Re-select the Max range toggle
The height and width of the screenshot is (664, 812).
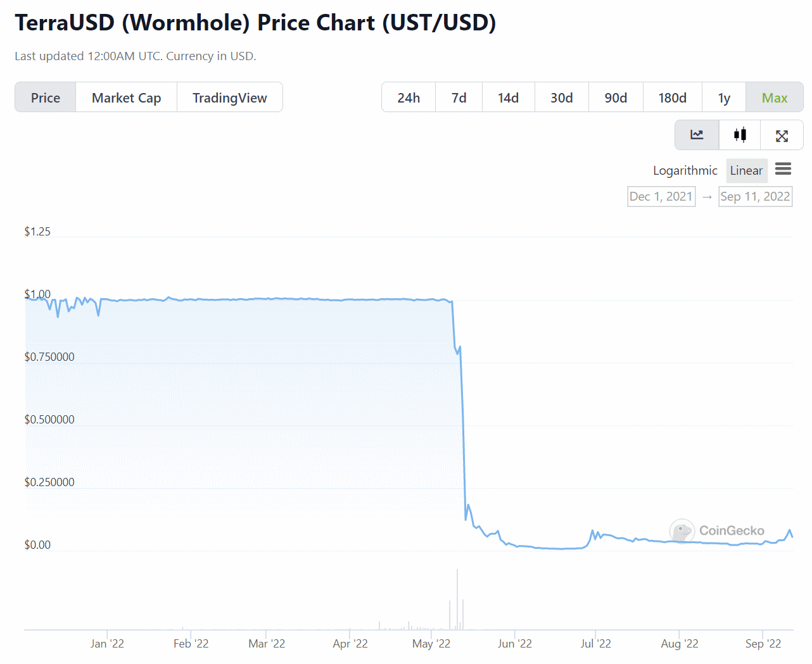(x=774, y=97)
